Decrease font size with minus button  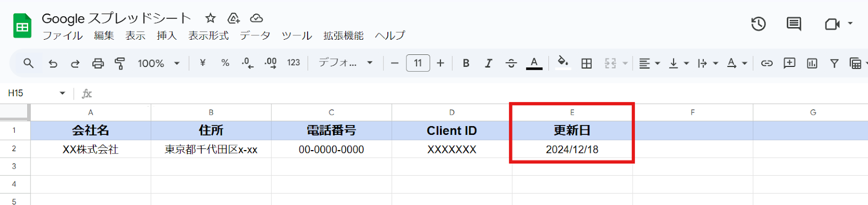pyautogui.click(x=394, y=64)
